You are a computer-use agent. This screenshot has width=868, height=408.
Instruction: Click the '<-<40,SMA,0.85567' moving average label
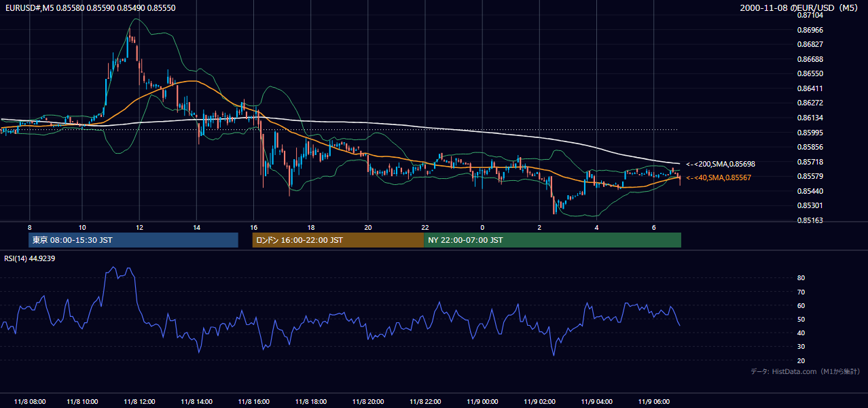click(718, 177)
